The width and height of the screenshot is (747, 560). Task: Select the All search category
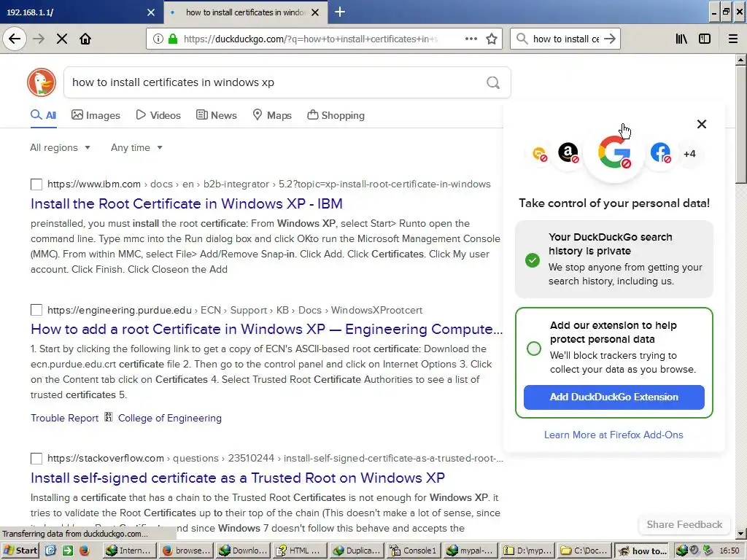click(43, 115)
